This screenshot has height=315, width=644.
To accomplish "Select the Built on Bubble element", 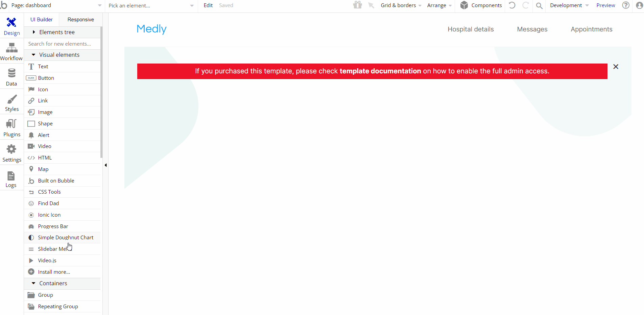I will [62, 181].
